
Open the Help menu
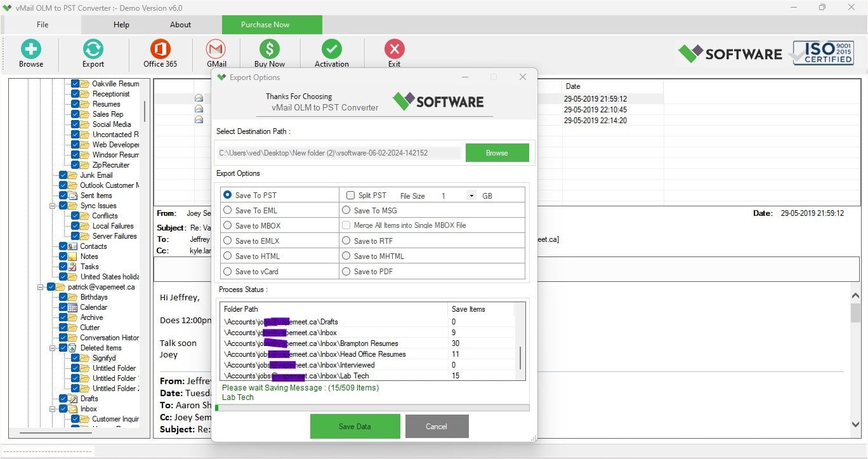(x=121, y=25)
